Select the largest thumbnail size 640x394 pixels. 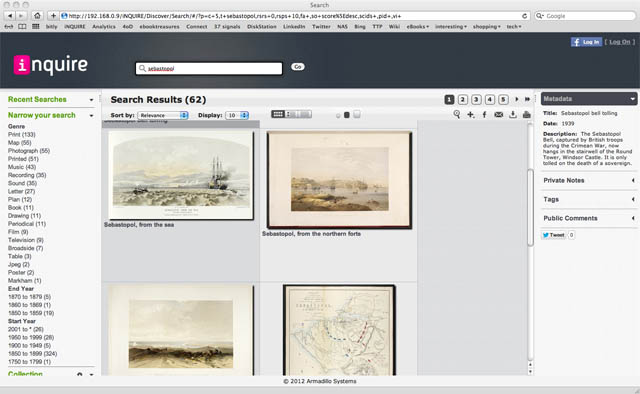click(x=357, y=114)
